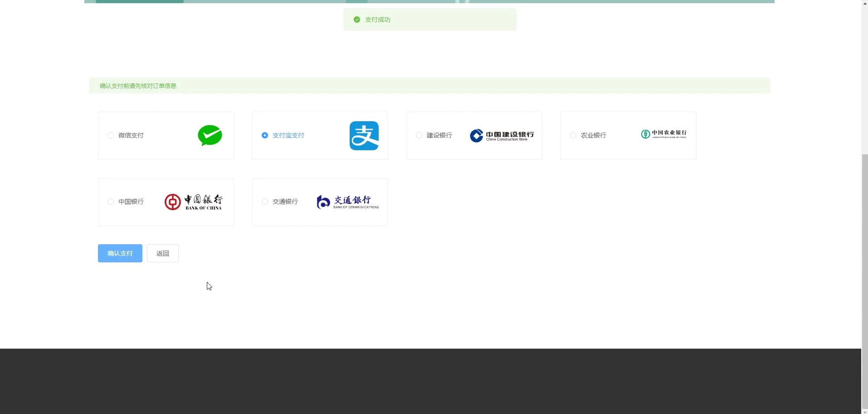Screen dimensions: 868x414
Task: Select the 微信支付 radio button
Action: point(111,135)
